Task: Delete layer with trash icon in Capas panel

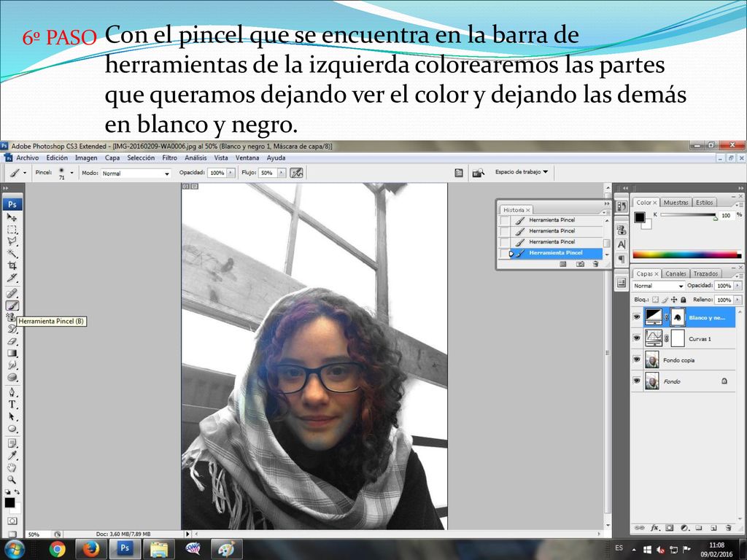Action: 729,528
